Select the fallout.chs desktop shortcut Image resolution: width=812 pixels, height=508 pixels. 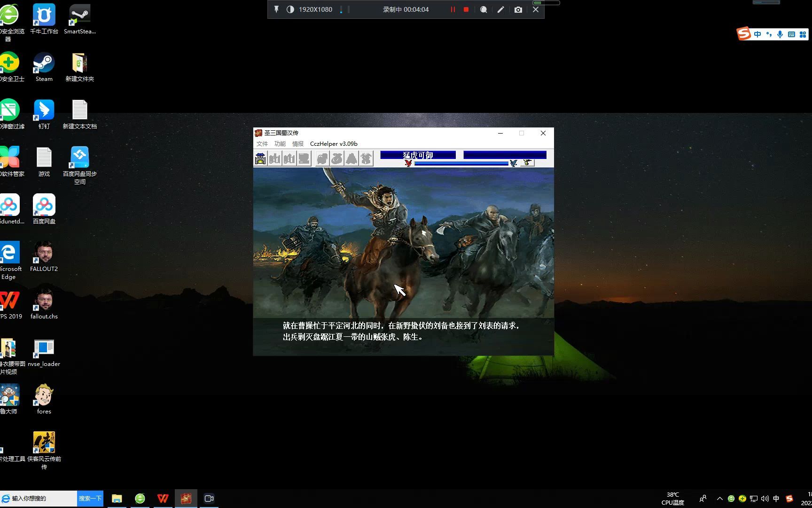coord(44,304)
